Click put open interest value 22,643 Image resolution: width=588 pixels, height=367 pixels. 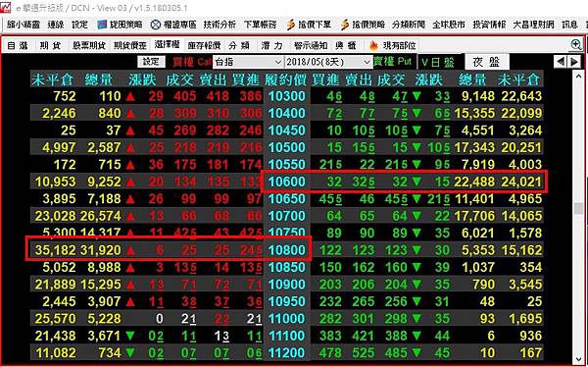click(521, 96)
